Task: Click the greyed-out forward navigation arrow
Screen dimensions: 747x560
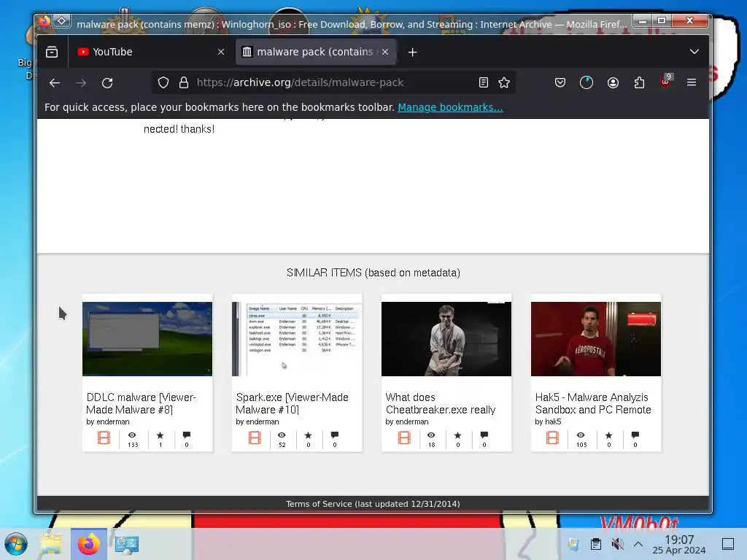Action: [x=81, y=83]
